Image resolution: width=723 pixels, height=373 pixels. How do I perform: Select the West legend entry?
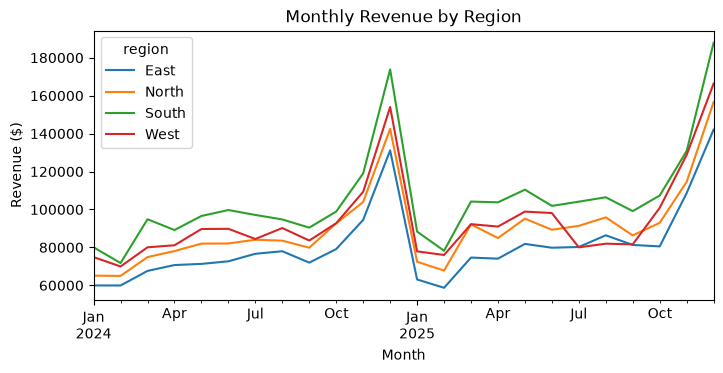pyautogui.click(x=142, y=134)
